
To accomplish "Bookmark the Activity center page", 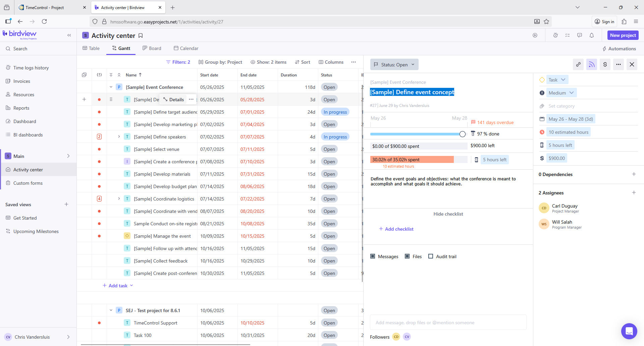I will tap(141, 36).
